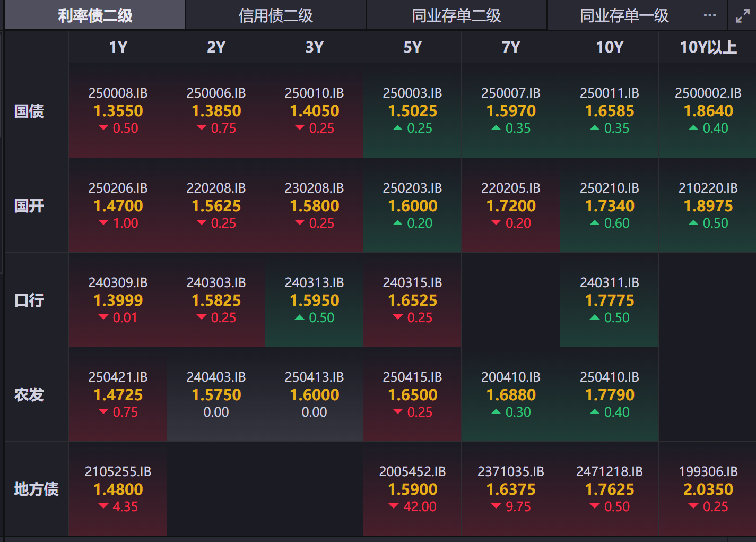The width and height of the screenshot is (756, 542).
Task: Select the 2Y column header
Action: (x=216, y=47)
